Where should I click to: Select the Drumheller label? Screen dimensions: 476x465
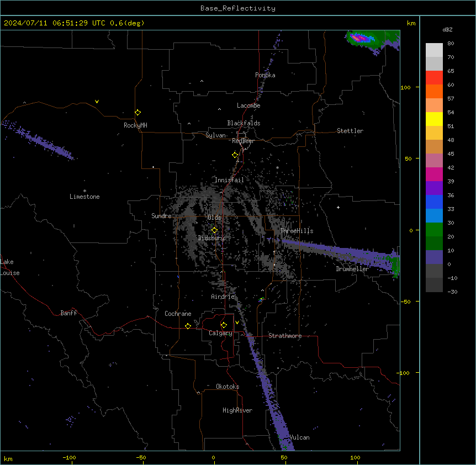tap(352, 269)
